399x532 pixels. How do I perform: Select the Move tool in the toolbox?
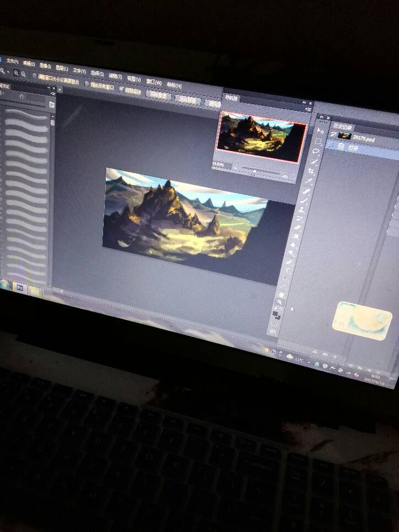coord(320,131)
